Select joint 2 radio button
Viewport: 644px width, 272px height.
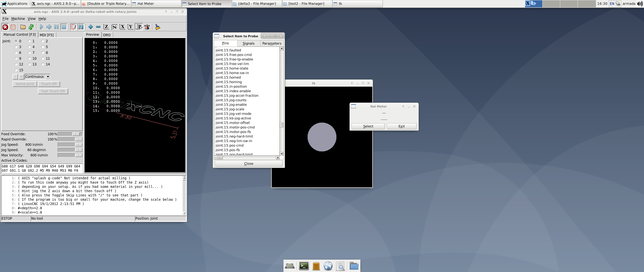(x=43, y=41)
